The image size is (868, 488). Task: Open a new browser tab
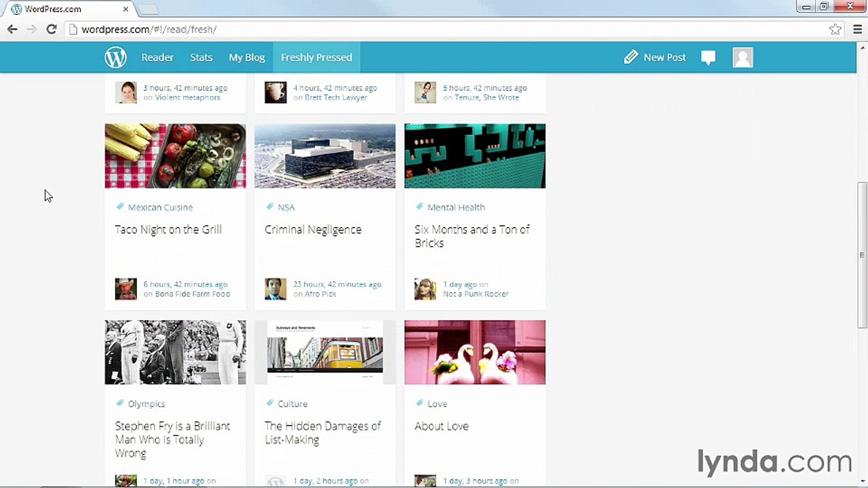149,9
